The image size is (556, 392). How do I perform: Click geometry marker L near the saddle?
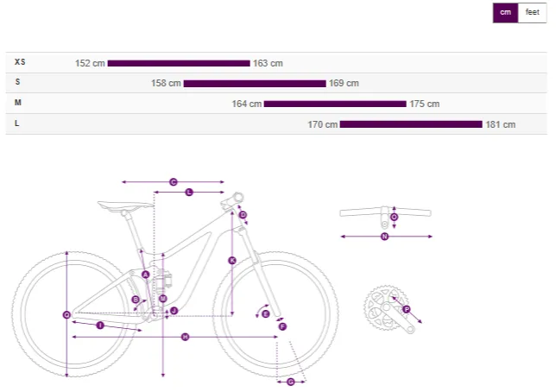(189, 193)
